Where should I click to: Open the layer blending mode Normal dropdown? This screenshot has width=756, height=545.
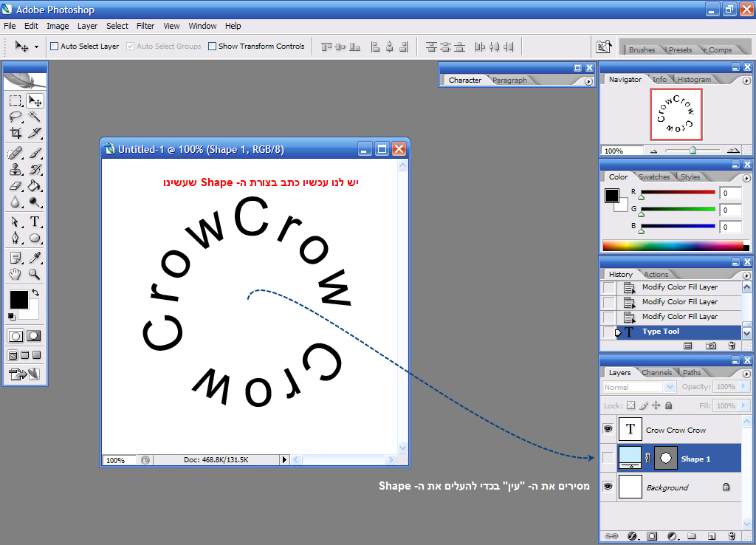tap(639, 387)
